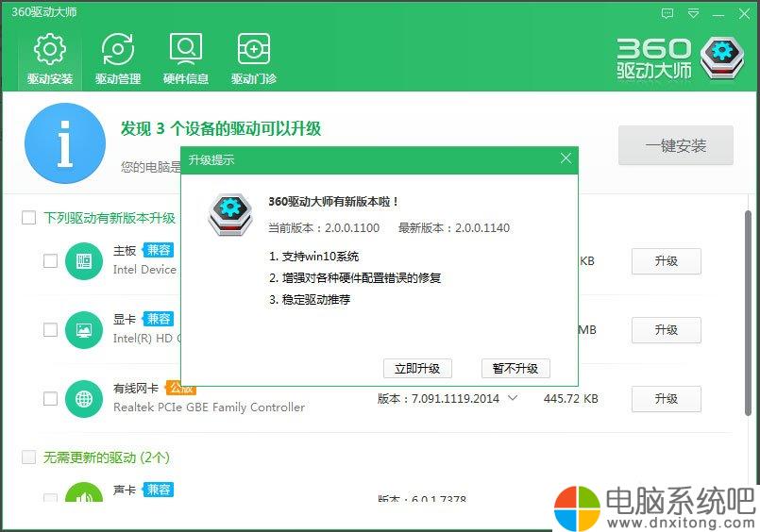The width and height of the screenshot is (760, 532).
Task: Click the 有线网卡 globe icon
Action: (84, 399)
